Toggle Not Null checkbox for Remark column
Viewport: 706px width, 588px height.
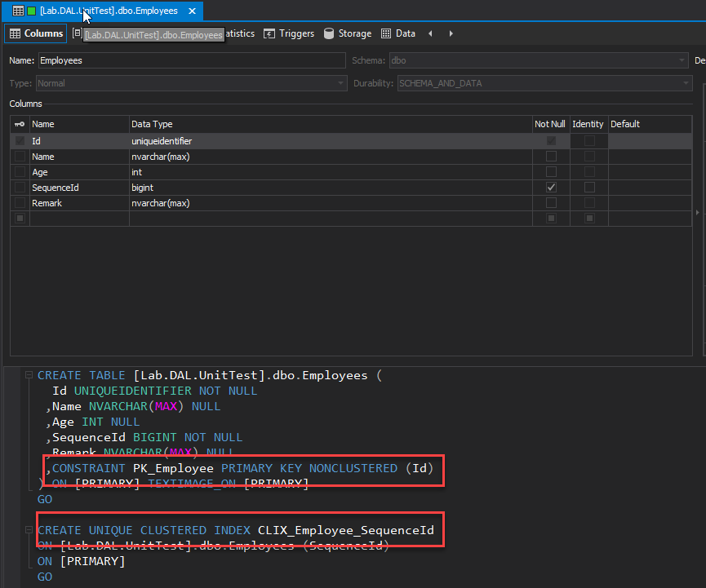551,203
